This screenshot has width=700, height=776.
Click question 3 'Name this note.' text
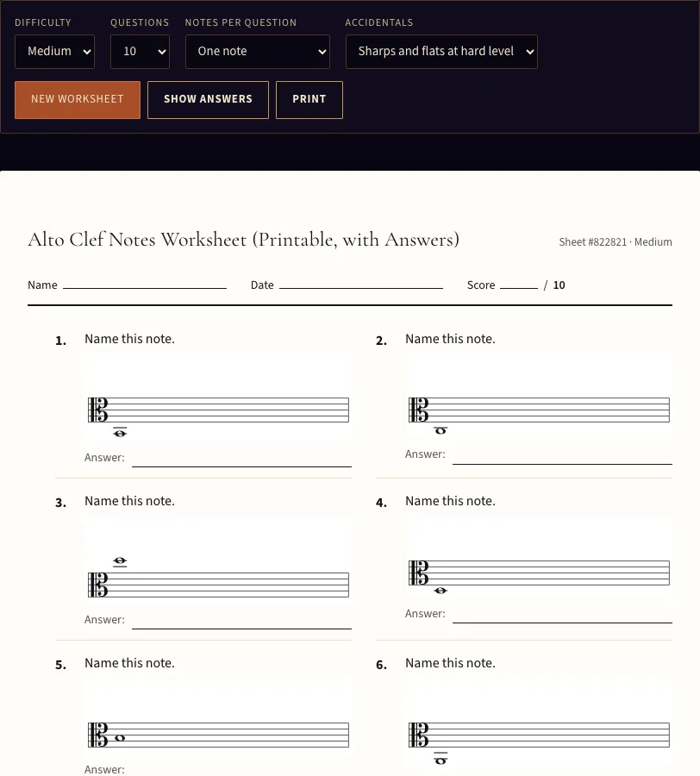coord(129,501)
